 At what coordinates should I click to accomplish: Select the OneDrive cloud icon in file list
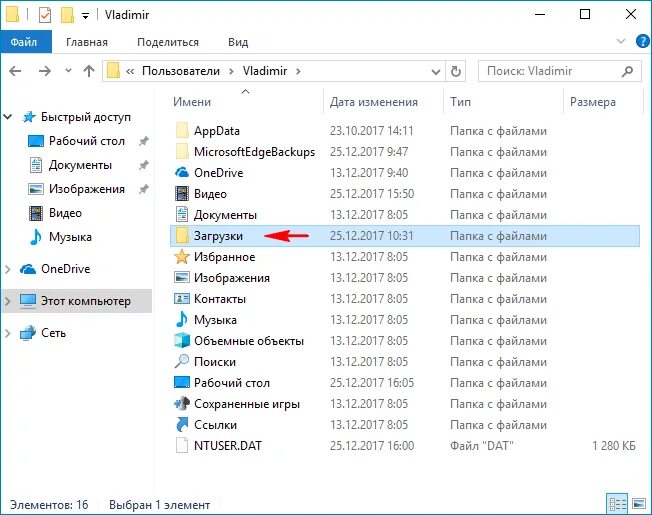pos(182,172)
